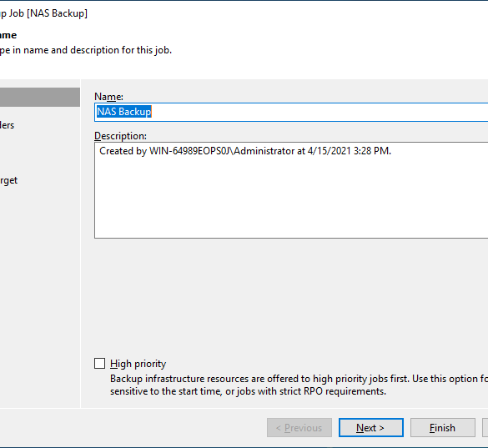Click the greyed-out < Previous button
488x448 pixels.
point(299,427)
